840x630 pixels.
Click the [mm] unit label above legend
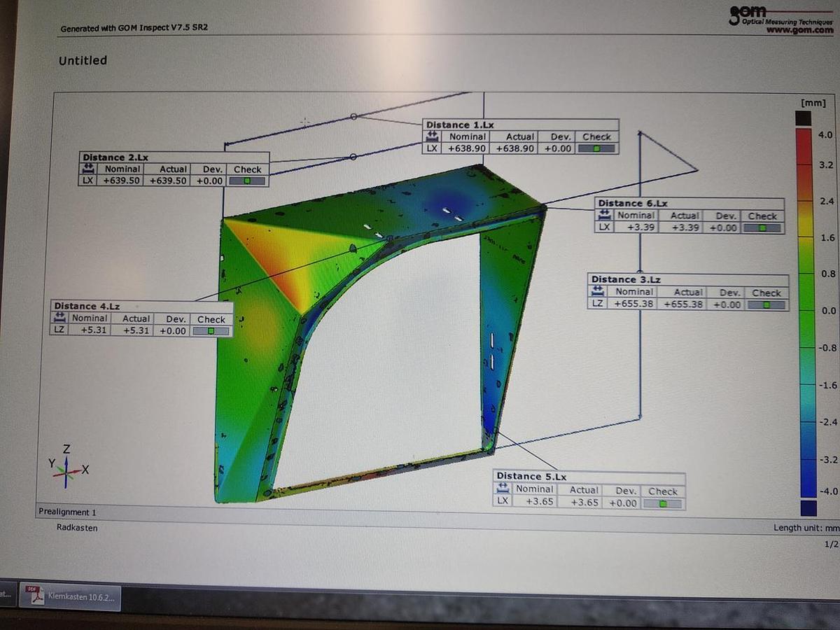813,103
